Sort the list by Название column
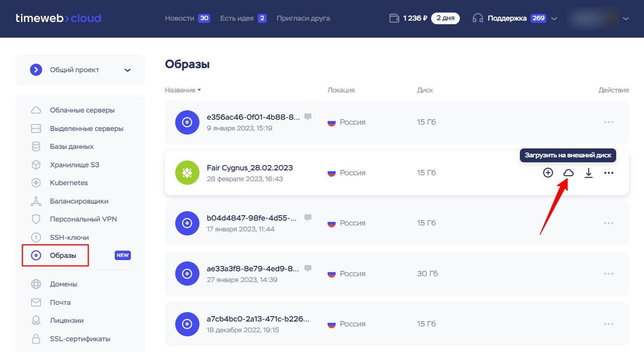 pos(183,90)
